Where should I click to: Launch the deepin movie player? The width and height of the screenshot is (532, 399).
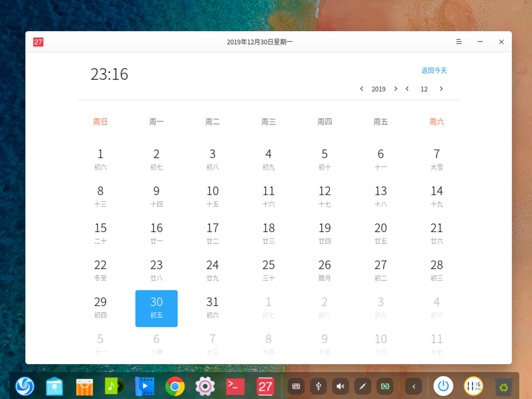pyautogui.click(x=144, y=386)
